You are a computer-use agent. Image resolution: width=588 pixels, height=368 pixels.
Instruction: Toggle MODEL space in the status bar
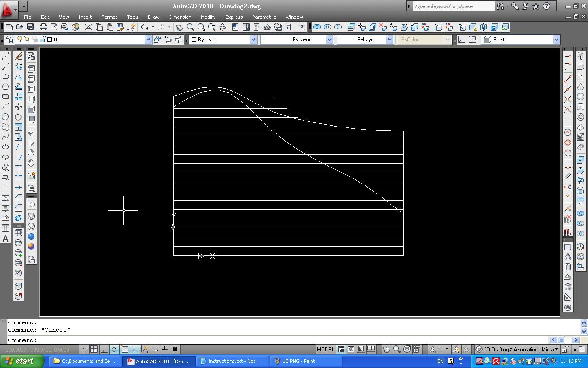coord(325,349)
